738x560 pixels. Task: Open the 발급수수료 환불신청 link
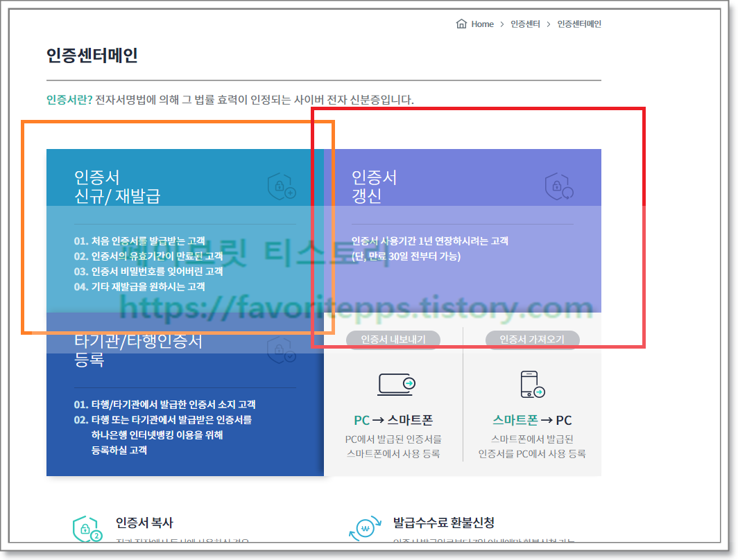444,523
